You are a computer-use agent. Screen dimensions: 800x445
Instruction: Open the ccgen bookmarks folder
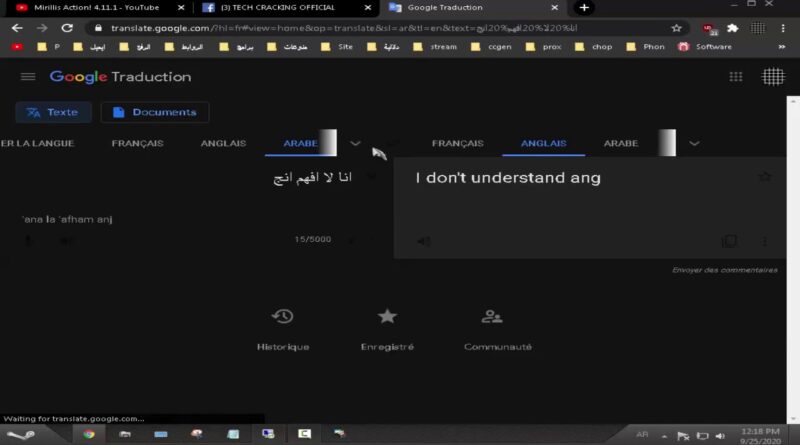tap(491, 46)
